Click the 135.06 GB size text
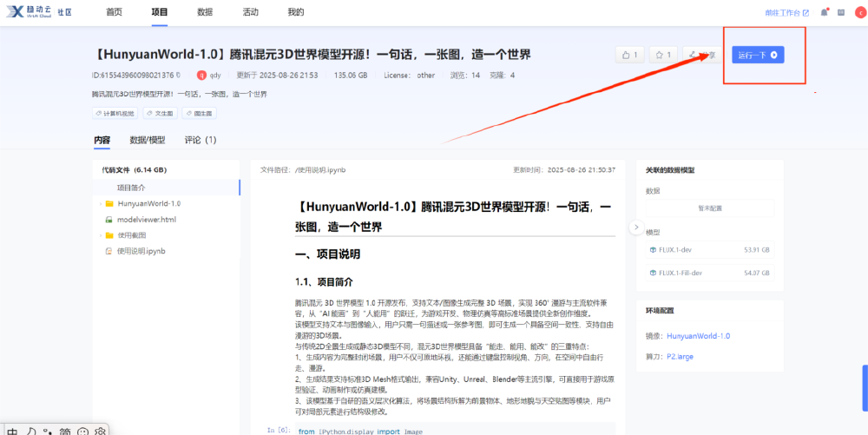Image resolution: width=868 pixels, height=435 pixels. [x=351, y=75]
